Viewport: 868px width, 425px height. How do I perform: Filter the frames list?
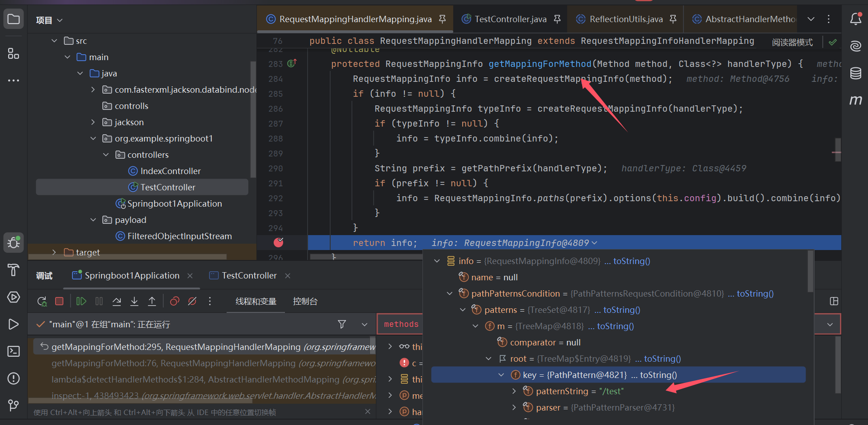tap(342, 324)
